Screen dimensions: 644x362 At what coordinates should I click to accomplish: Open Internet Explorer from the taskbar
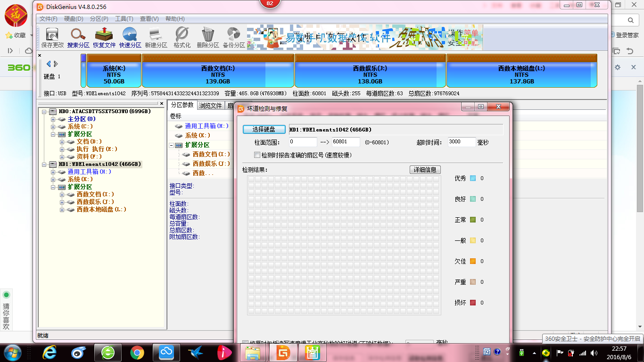50,352
